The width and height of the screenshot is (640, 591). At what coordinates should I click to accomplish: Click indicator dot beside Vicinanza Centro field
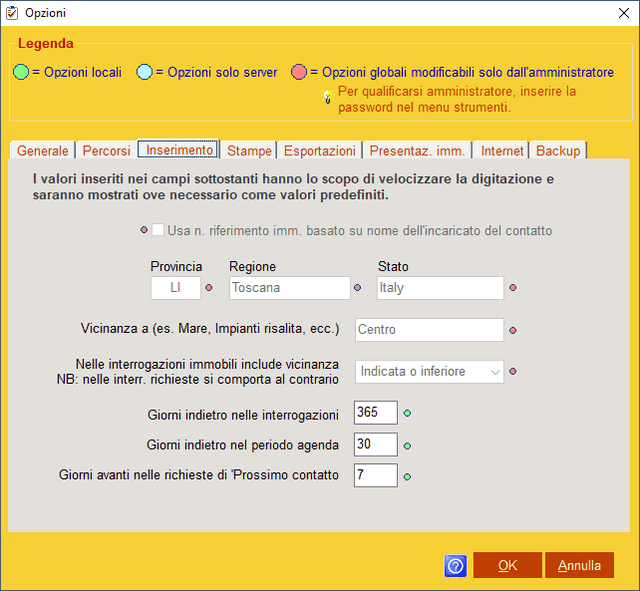(x=513, y=330)
